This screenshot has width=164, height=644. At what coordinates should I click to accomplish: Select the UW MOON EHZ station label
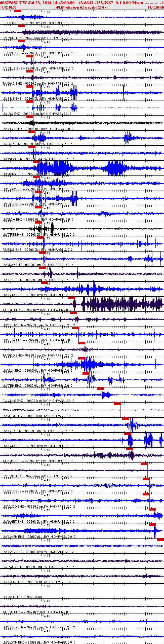[39, 642]
